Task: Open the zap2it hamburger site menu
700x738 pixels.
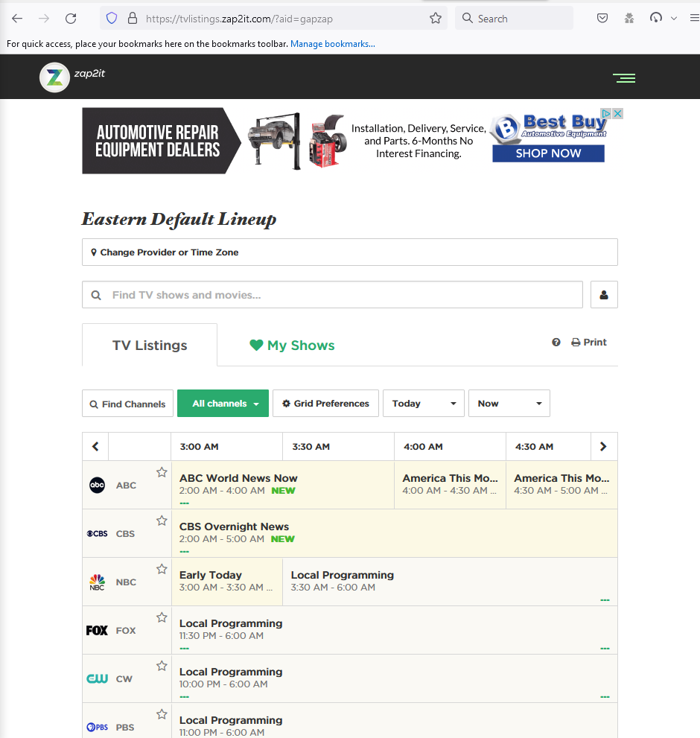Action: (624, 77)
